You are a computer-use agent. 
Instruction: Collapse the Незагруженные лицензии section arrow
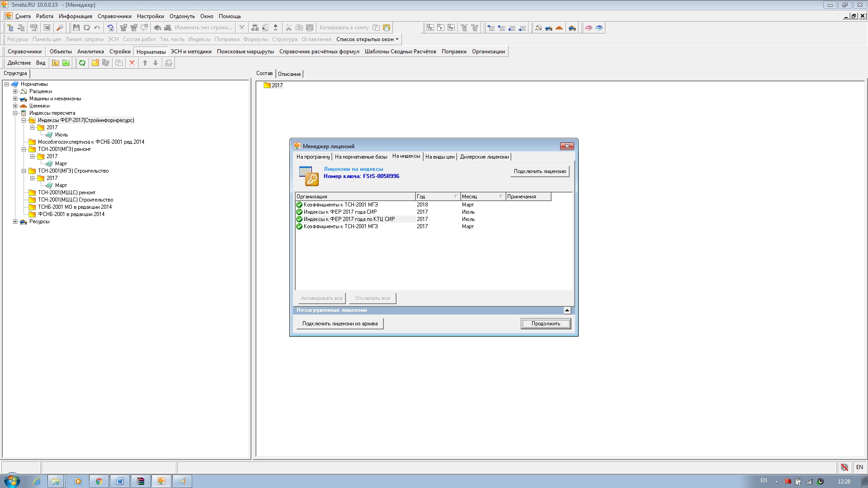point(567,310)
